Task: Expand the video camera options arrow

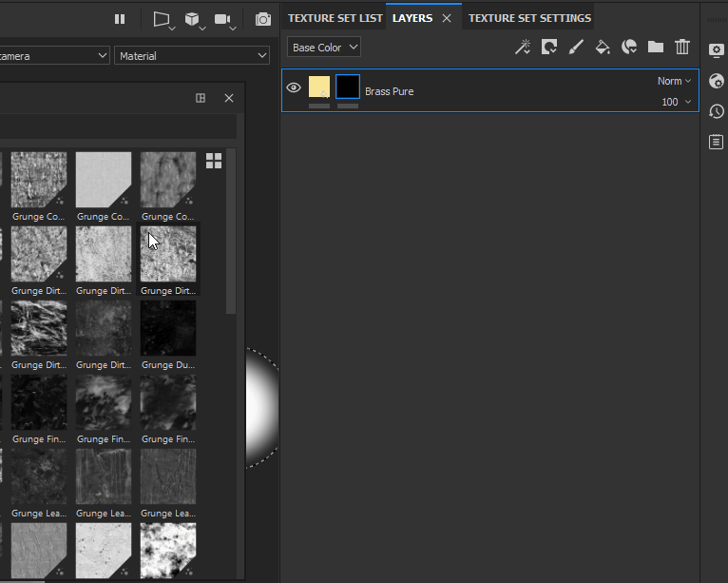Action: [x=233, y=29]
